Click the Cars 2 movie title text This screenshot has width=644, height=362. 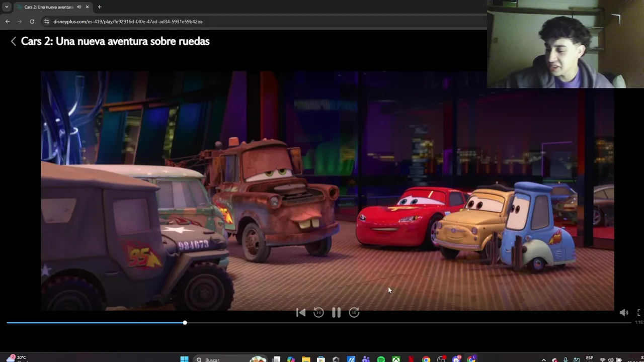tap(115, 41)
